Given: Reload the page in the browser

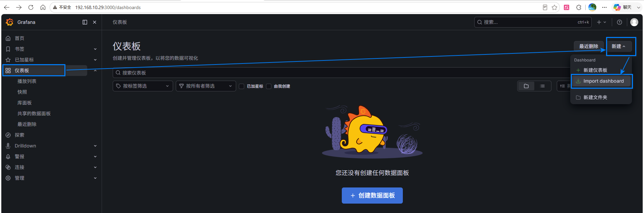Looking at the screenshot, I should point(31,7).
